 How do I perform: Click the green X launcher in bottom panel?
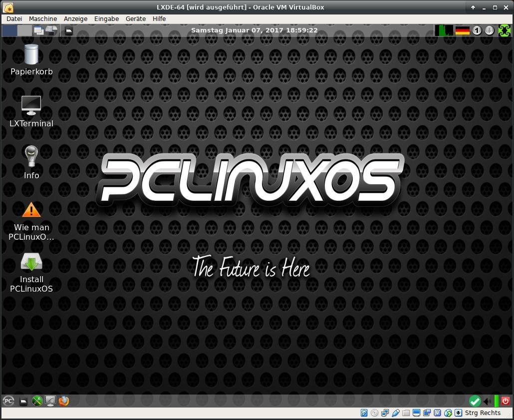pos(37,401)
